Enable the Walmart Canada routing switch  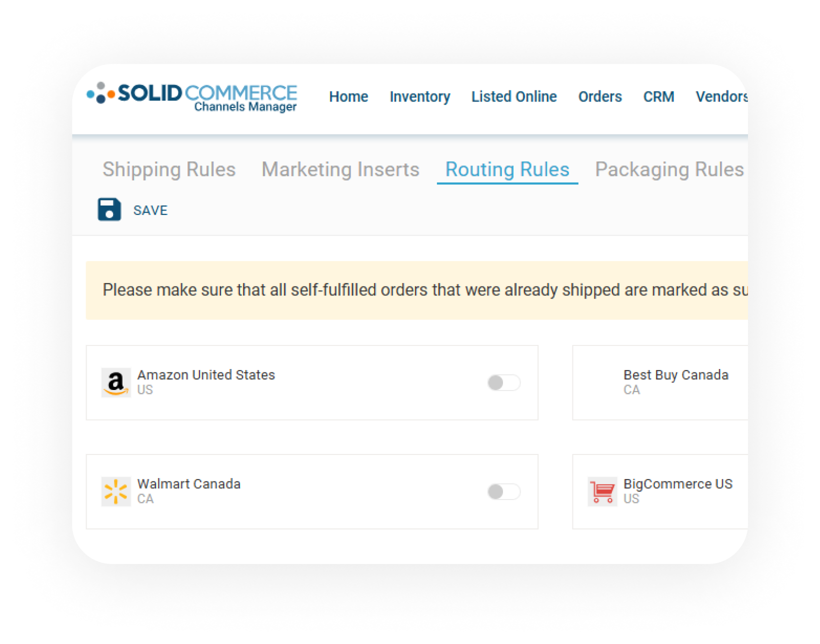(504, 491)
